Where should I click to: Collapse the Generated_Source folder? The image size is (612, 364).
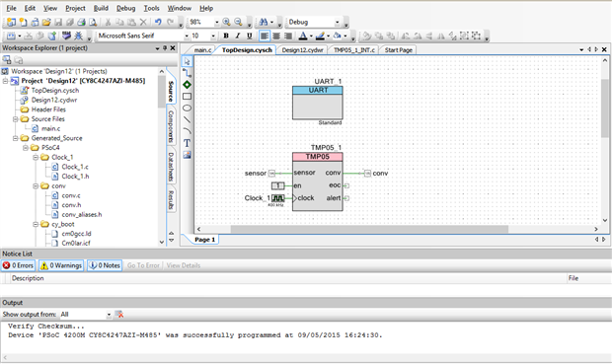(16, 138)
